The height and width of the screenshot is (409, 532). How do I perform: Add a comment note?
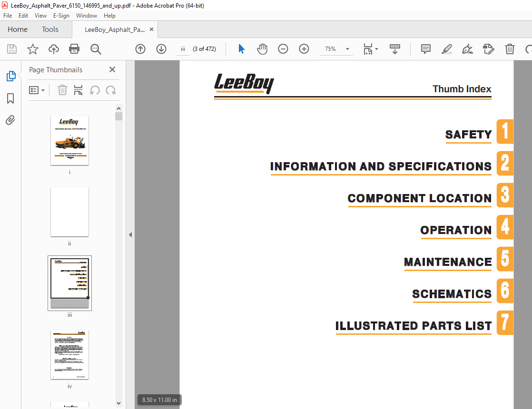[x=426, y=49]
